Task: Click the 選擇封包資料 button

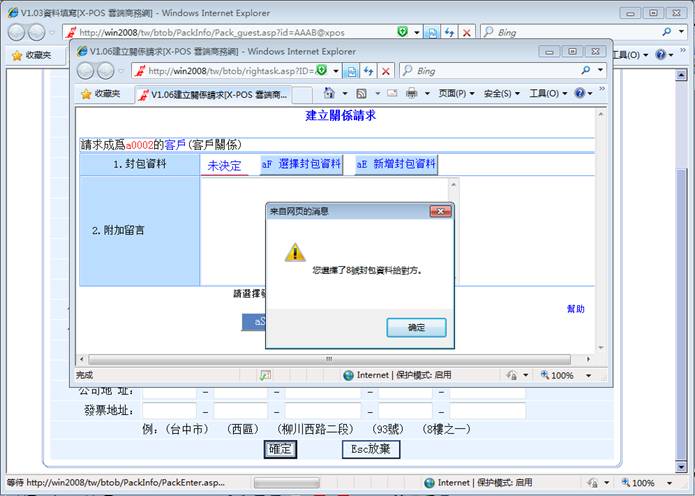Action: (301, 164)
